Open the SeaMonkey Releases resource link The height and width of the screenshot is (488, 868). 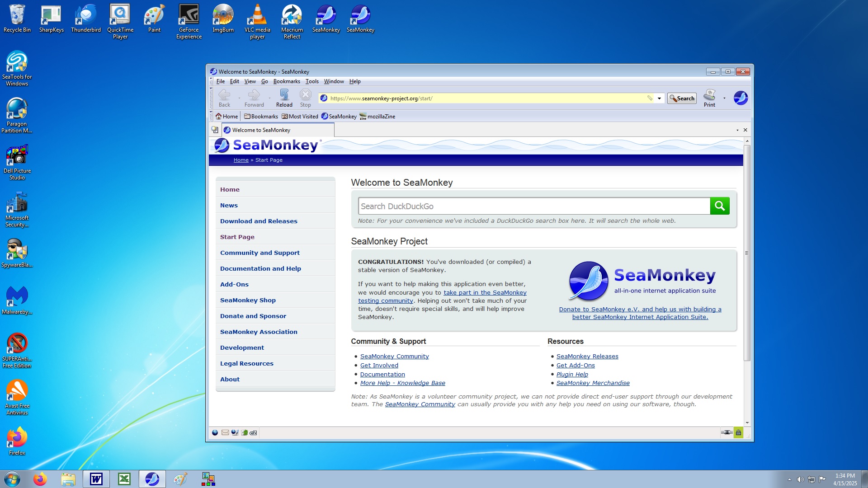tap(587, 357)
